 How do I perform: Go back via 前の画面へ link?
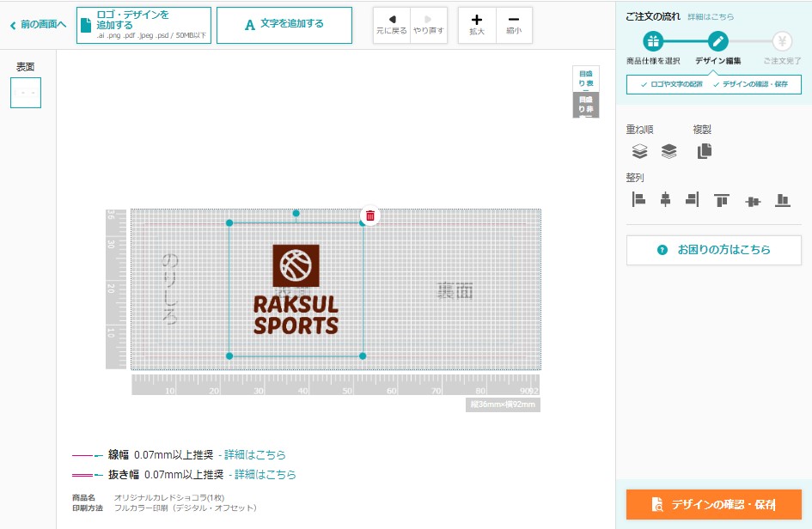click(39, 24)
